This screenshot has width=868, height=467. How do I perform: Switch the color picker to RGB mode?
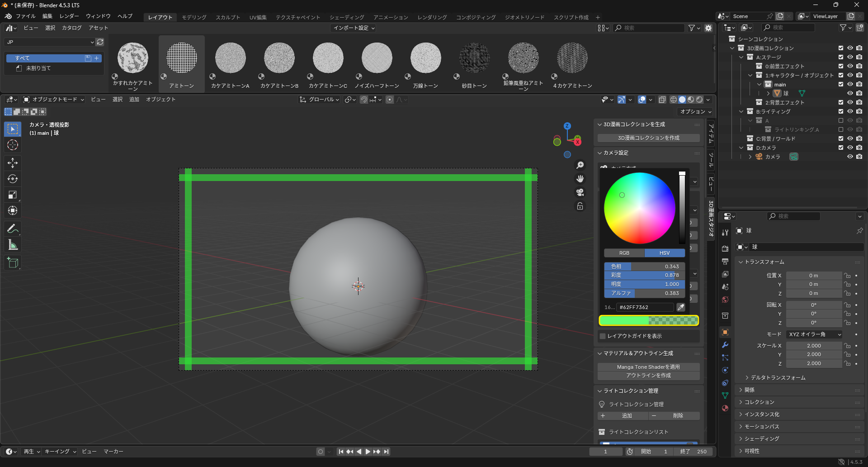point(624,253)
